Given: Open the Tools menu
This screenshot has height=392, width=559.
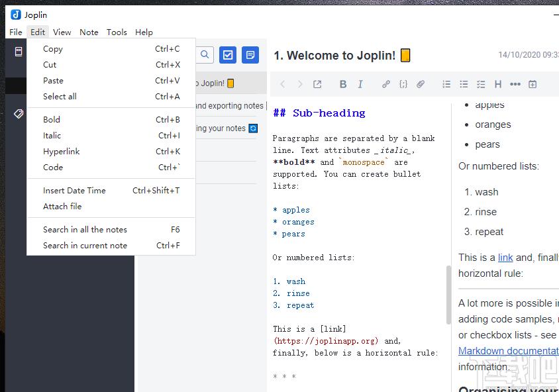Looking at the screenshot, I should point(117,32).
